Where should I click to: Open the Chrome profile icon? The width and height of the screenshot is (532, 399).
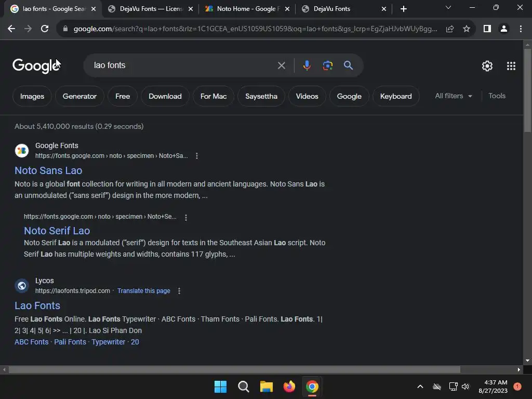(504, 29)
